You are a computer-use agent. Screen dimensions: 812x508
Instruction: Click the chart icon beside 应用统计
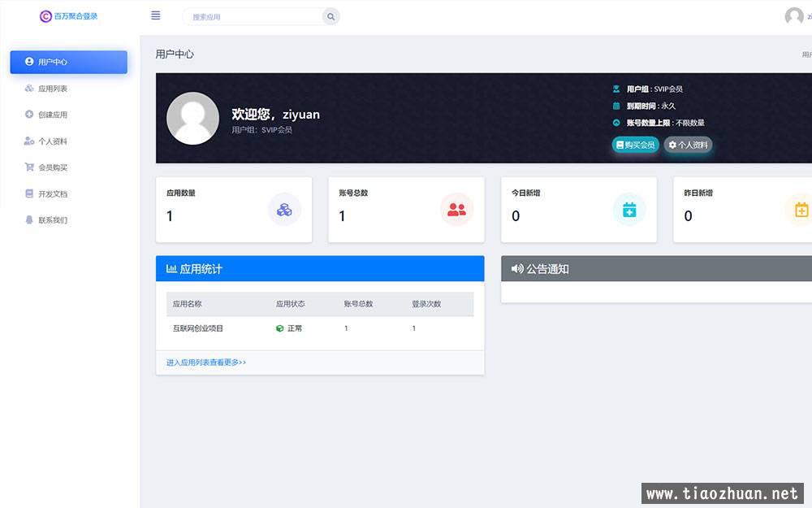coord(171,268)
